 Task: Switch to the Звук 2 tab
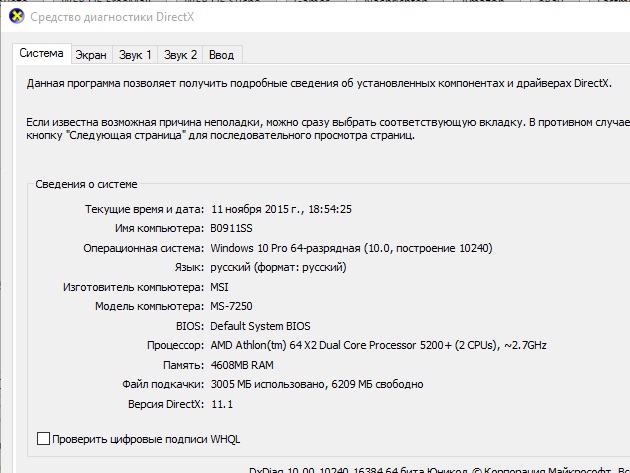point(180,55)
